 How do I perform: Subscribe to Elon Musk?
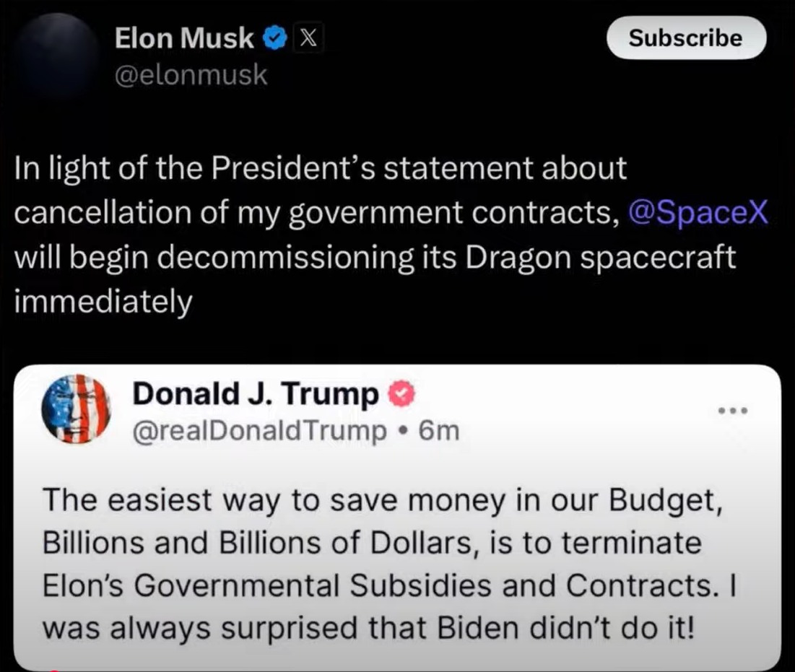[x=686, y=38]
